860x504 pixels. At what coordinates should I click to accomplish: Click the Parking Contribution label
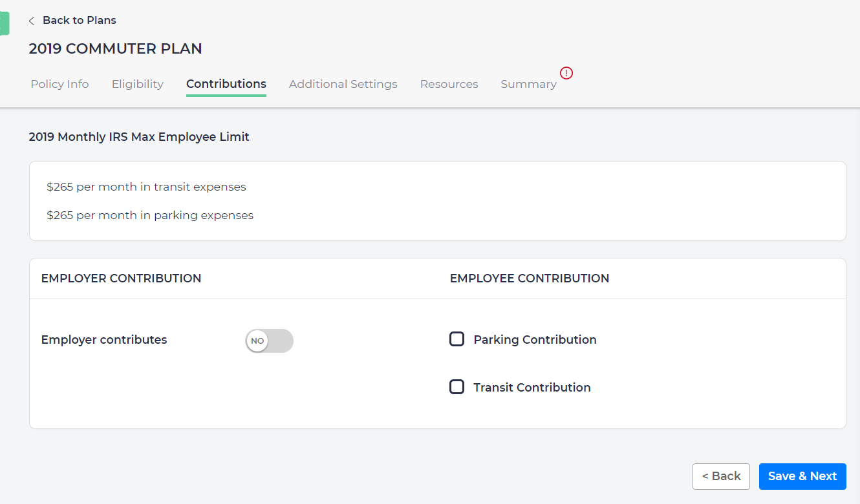click(x=535, y=339)
